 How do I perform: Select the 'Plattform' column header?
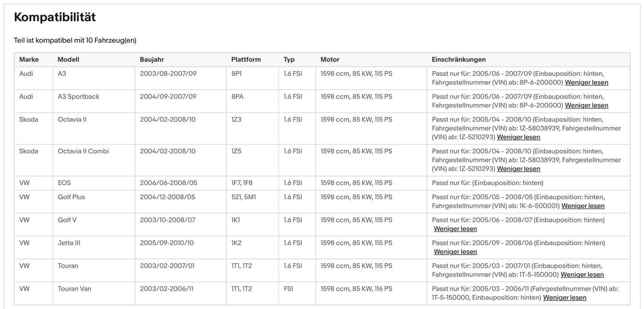(246, 59)
